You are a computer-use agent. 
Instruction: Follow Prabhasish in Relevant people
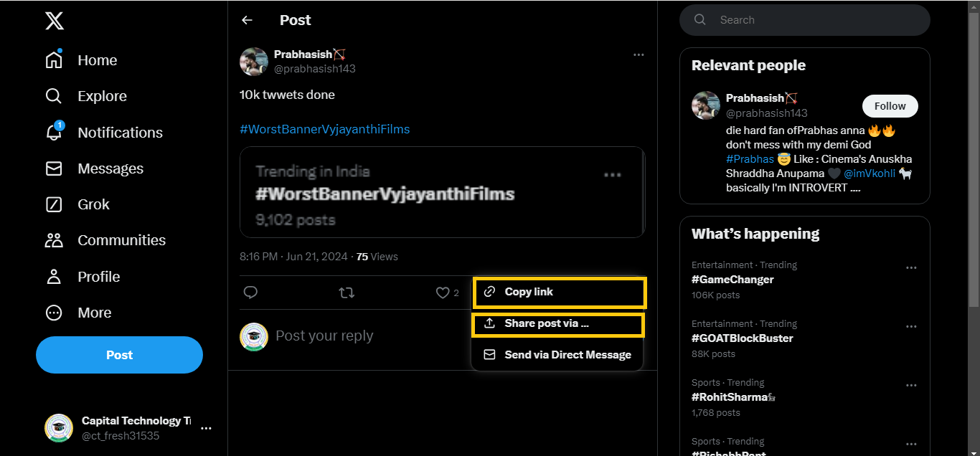coord(890,106)
